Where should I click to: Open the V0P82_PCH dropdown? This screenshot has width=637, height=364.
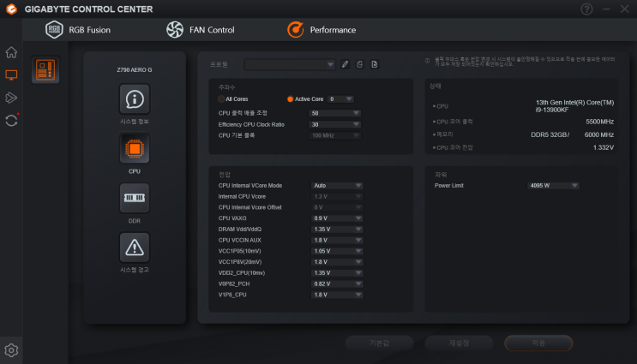[337, 284]
